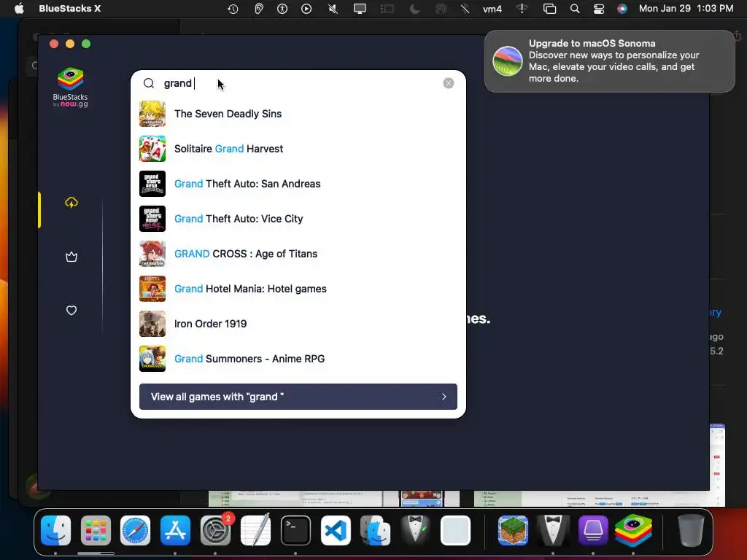The image size is (747, 560).
Task: Click the search magnifier icon in search box
Action: coord(149,83)
